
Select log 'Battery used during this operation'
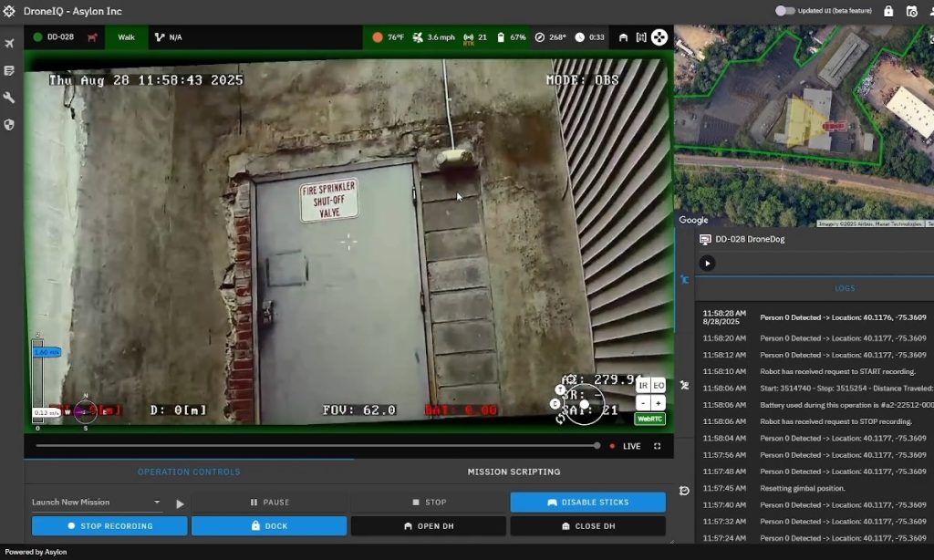815,405
